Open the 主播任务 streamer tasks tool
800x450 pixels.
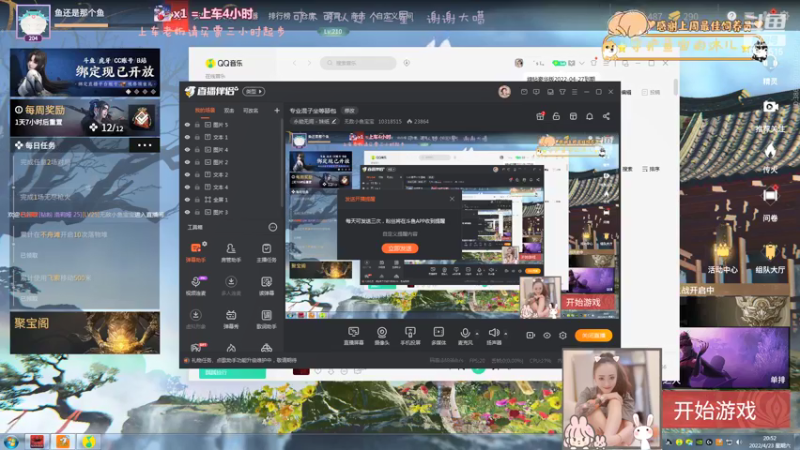tap(266, 253)
